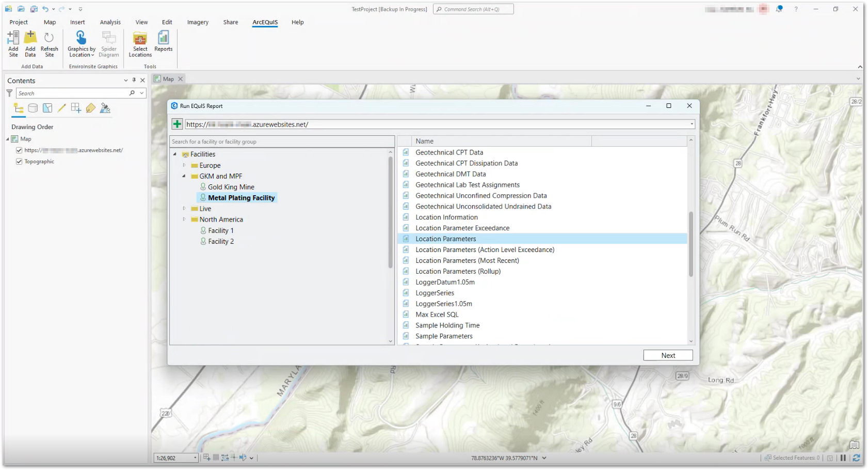The image size is (868, 470).
Task: Click the Contents search magnifier icon
Action: pyautogui.click(x=132, y=93)
